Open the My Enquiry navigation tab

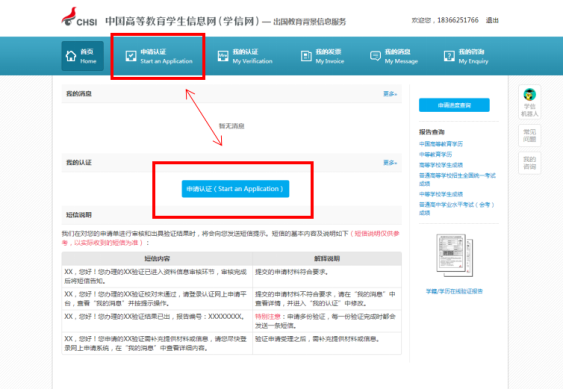466,56
